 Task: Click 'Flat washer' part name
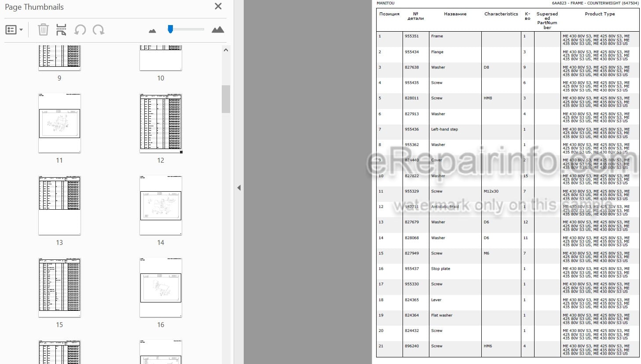(442, 315)
